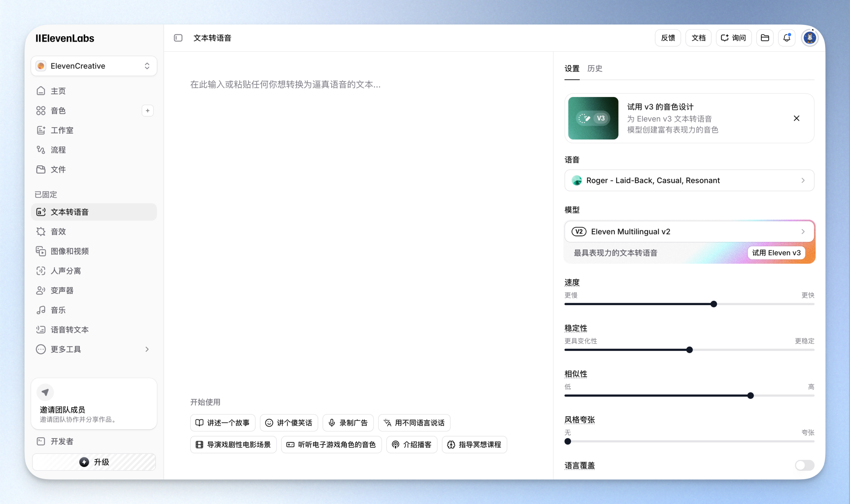Add a new voice with plus icon
Viewport: 850px width, 504px height.
147,111
